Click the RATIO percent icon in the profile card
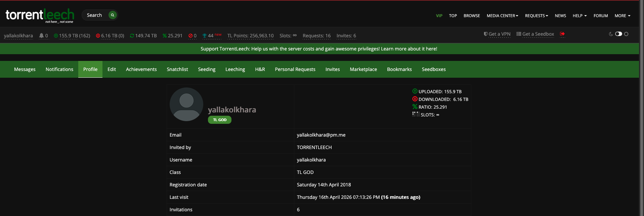 click(415, 107)
